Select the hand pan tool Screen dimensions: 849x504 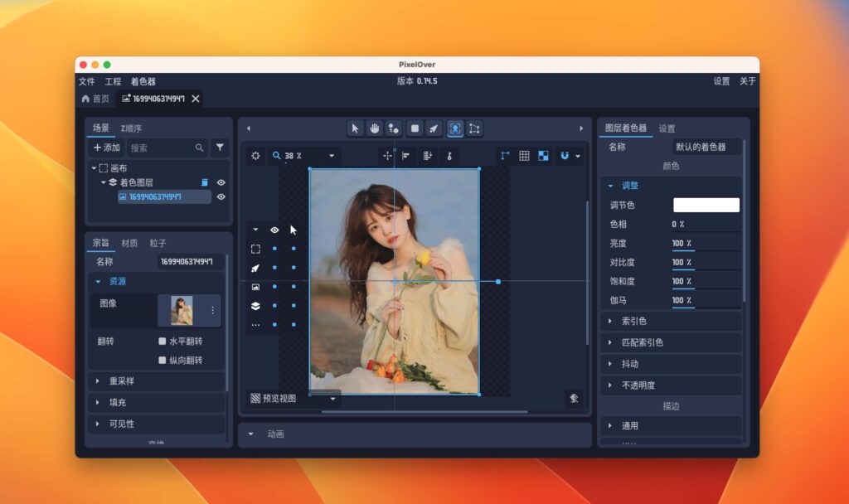pos(374,128)
